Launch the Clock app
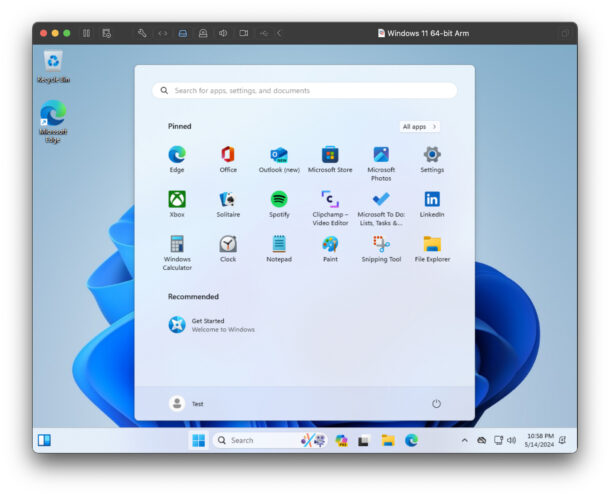The image size is (610, 496). click(x=228, y=249)
